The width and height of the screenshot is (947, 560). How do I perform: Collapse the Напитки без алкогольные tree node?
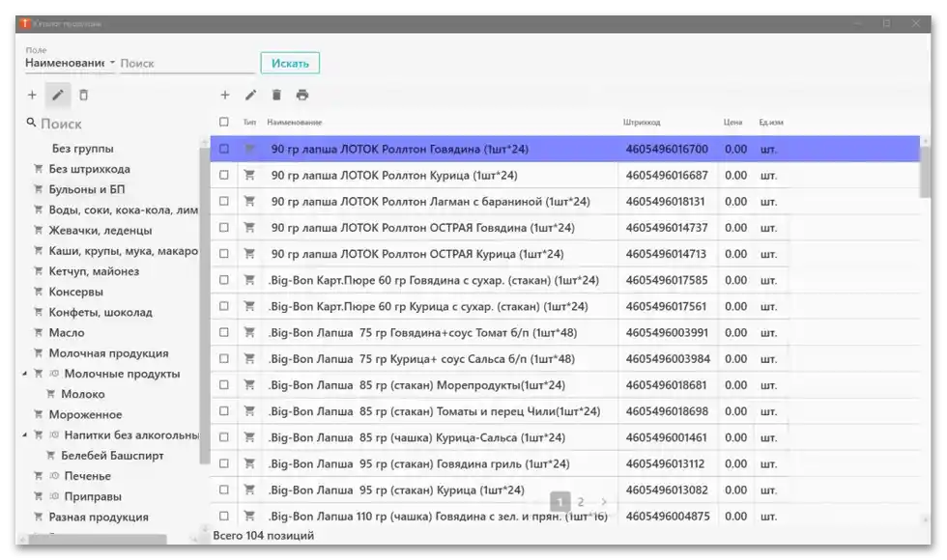tap(24, 435)
